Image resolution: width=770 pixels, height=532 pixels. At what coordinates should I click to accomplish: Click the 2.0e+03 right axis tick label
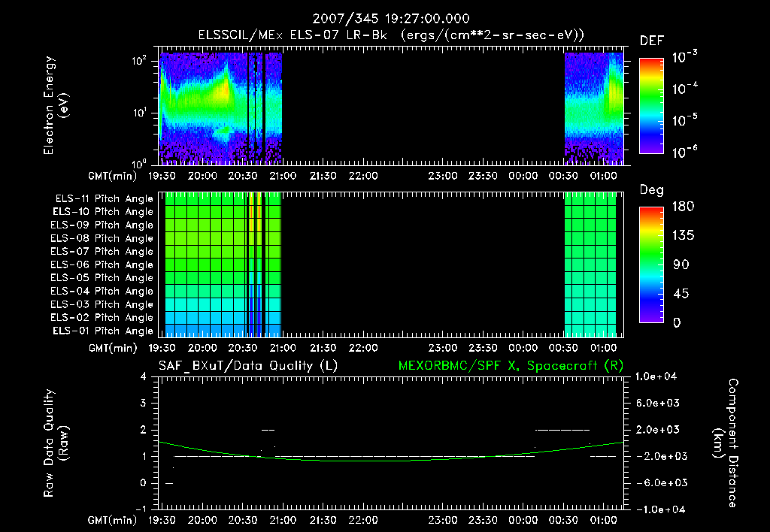658,429
